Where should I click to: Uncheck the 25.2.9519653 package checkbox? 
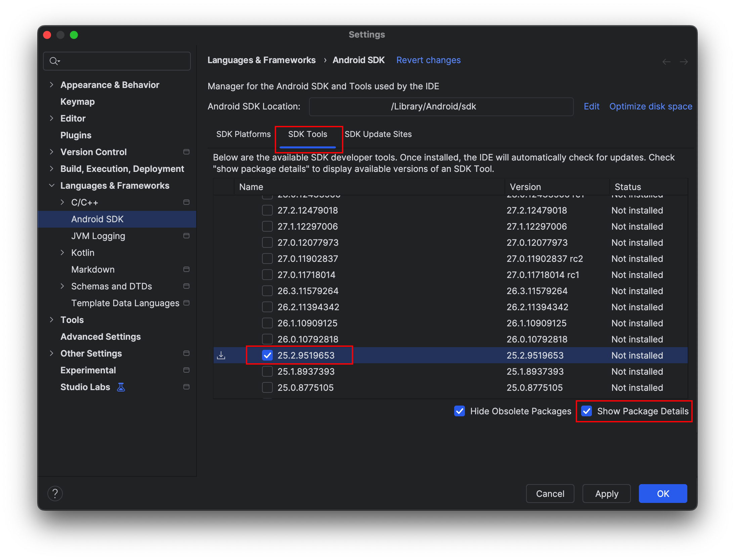[x=267, y=355]
